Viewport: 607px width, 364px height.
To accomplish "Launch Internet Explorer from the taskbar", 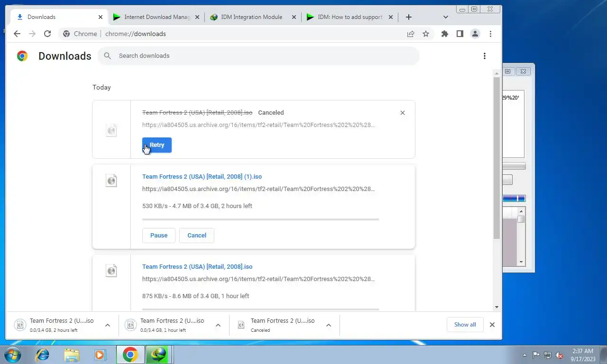I will tap(43, 355).
